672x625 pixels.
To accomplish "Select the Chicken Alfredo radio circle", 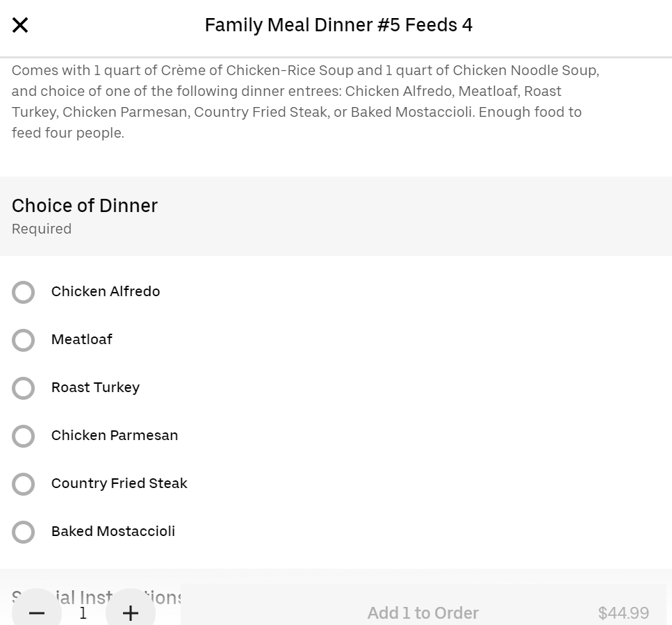I will click(24, 293).
